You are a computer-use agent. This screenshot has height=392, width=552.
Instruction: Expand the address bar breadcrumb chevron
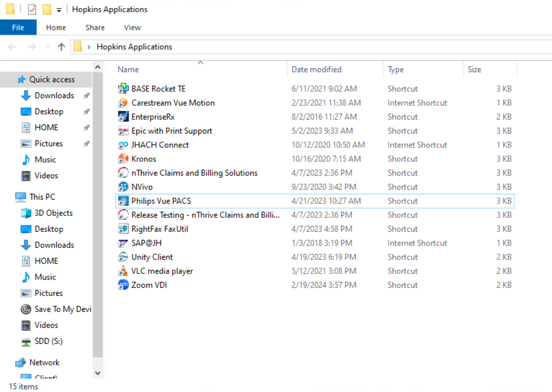[x=89, y=47]
